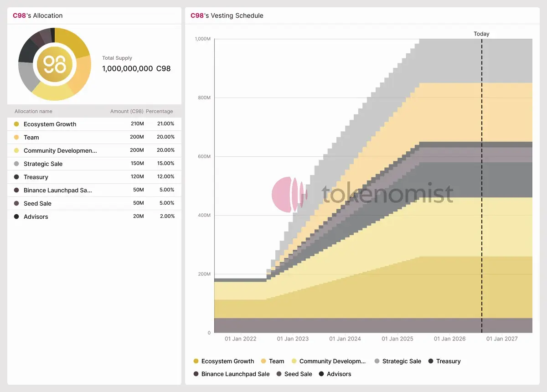Click the Treasury color dot in table
The width and height of the screenshot is (547, 392).
[x=16, y=177]
